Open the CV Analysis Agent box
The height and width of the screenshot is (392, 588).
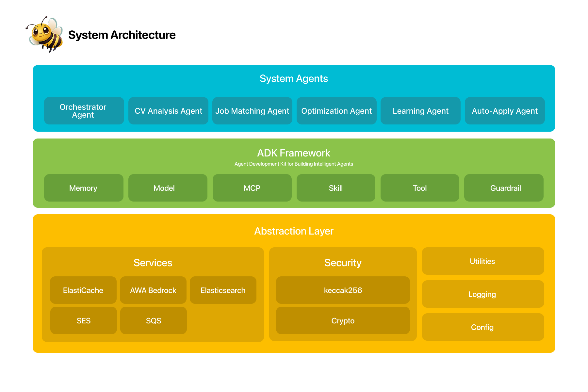click(x=168, y=111)
